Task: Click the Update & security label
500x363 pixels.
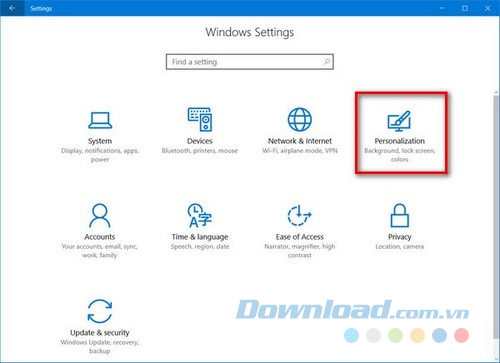Action: 100,333
